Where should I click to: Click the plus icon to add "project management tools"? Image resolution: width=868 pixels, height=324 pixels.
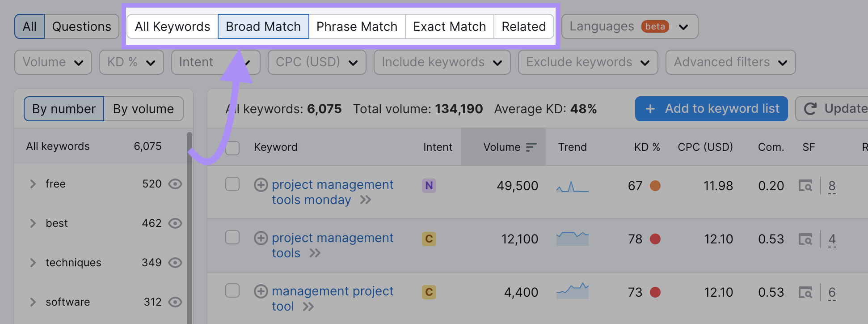click(261, 238)
